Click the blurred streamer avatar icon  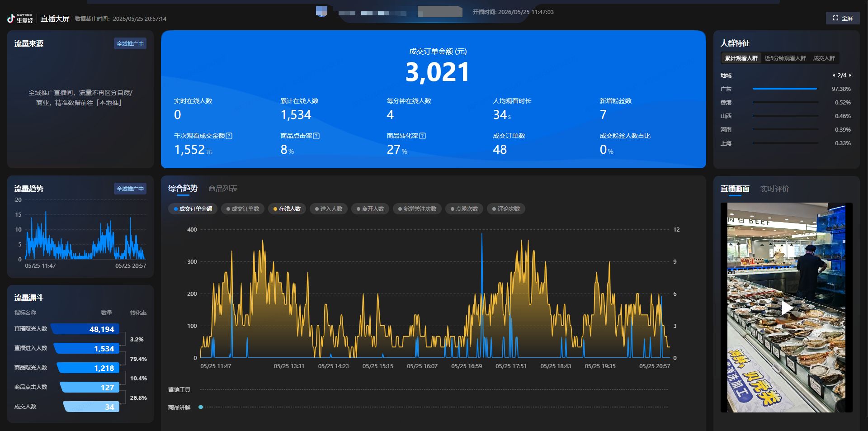(x=321, y=11)
